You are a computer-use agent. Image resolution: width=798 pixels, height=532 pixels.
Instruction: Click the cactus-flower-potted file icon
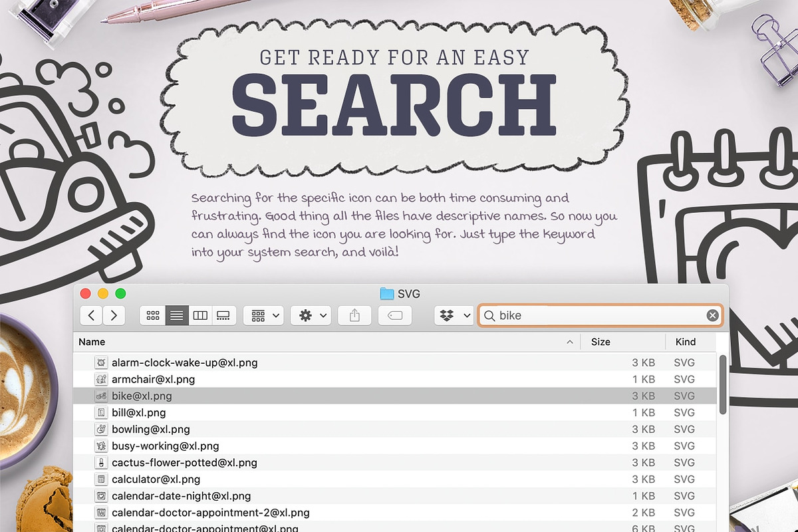click(101, 462)
